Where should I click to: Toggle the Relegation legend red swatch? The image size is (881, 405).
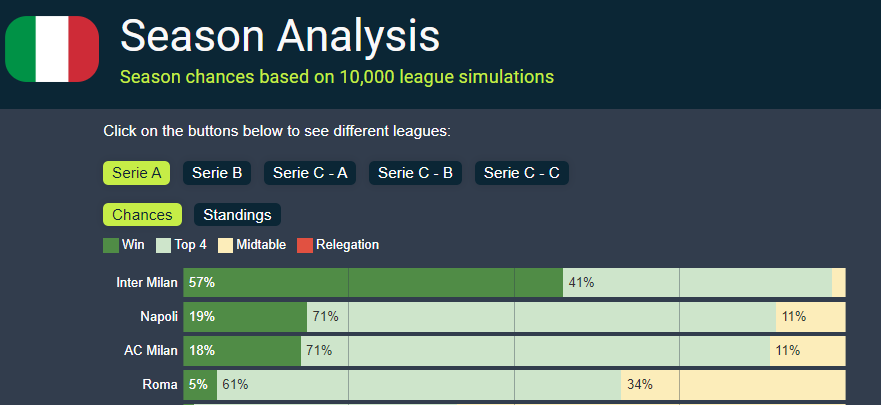pyautogui.click(x=306, y=245)
